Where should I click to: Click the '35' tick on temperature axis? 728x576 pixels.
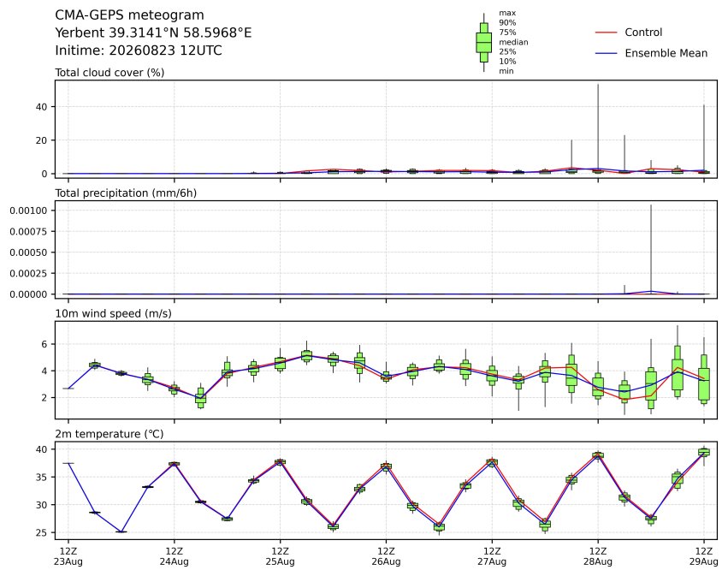click(x=42, y=477)
